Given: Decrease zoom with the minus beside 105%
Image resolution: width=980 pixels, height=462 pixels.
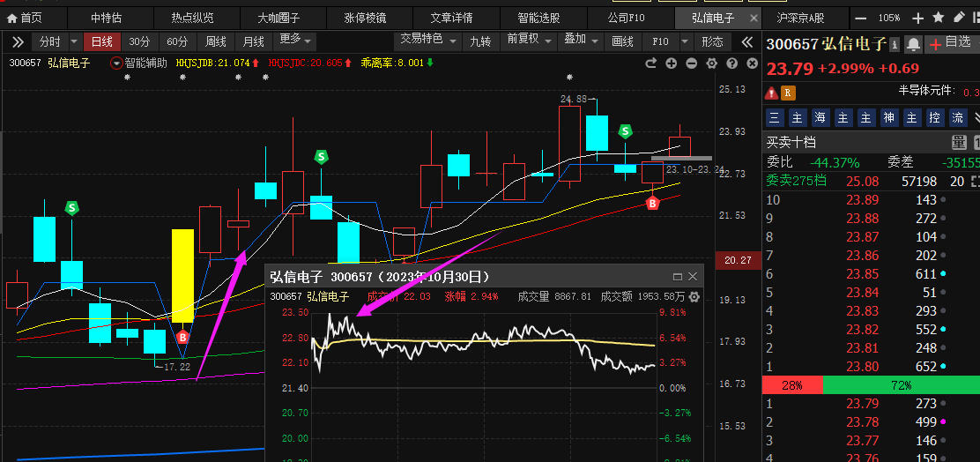Looking at the screenshot, I should coord(861,18).
